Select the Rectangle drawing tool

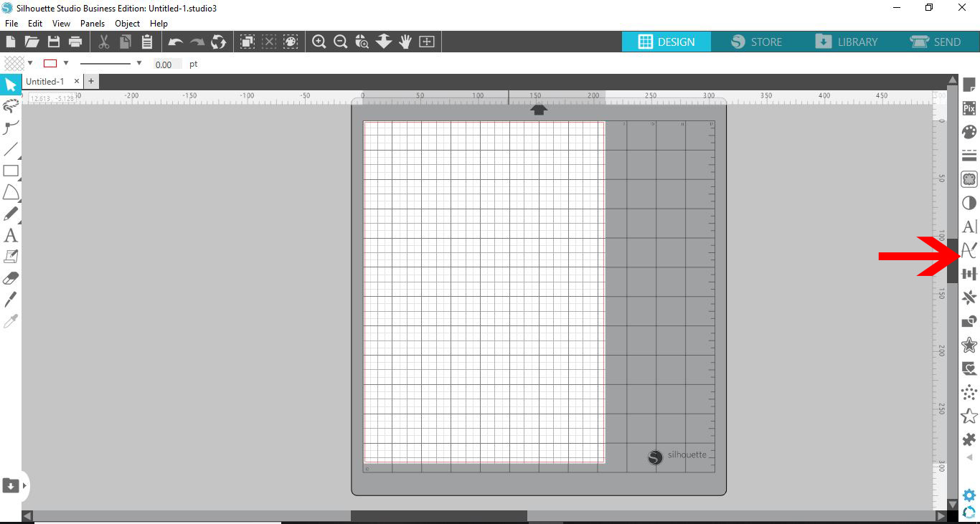(11, 171)
